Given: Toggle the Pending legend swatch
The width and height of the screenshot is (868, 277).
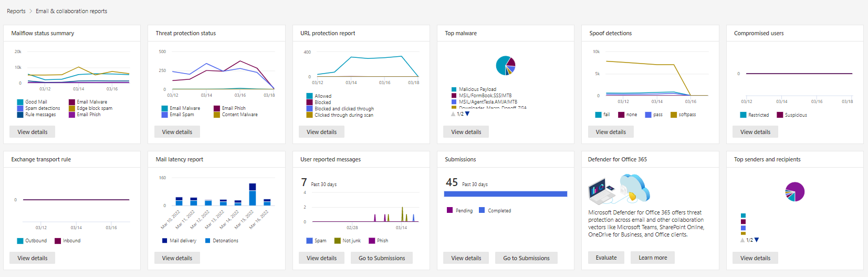Looking at the screenshot, I should (449, 210).
